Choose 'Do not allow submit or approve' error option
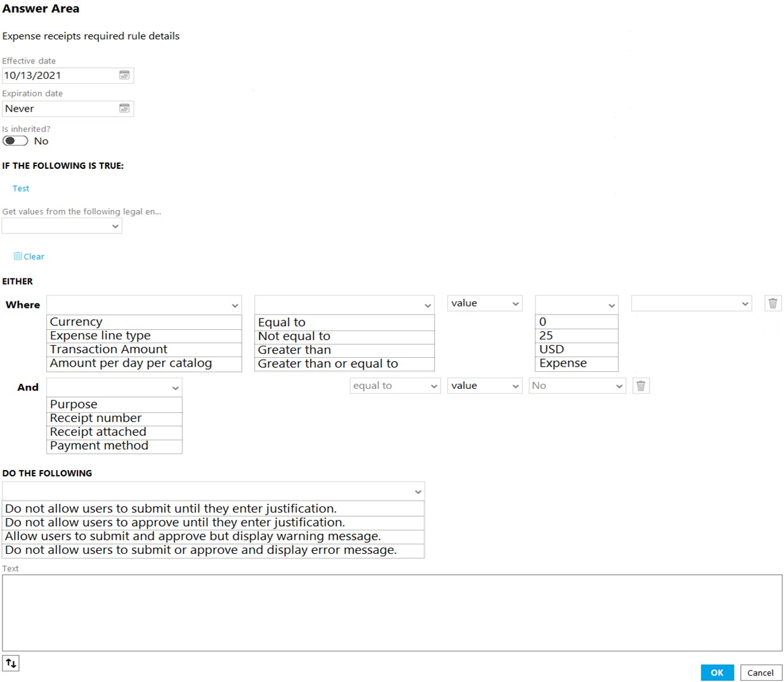The image size is (784, 682). [x=213, y=550]
